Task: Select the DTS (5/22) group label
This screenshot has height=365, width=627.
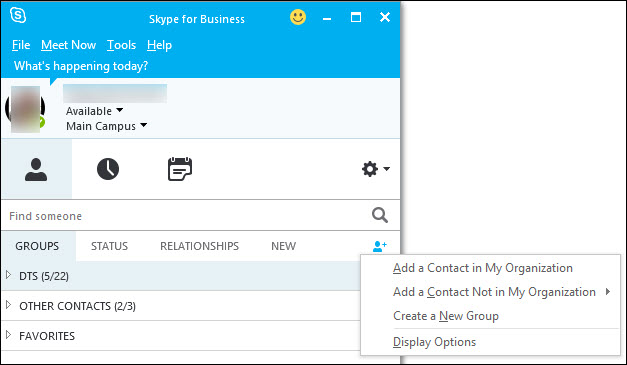Action: (x=44, y=276)
